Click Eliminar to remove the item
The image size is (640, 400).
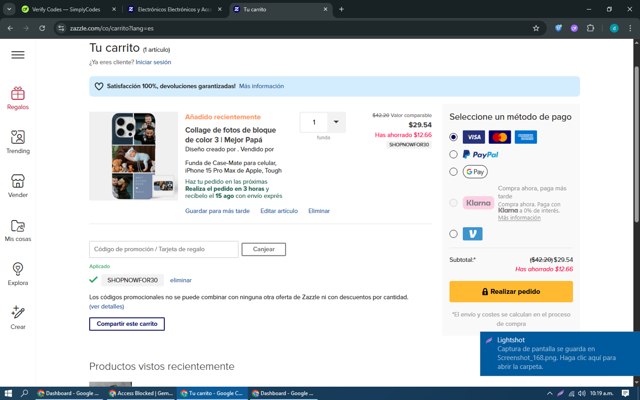click(319, 211)
